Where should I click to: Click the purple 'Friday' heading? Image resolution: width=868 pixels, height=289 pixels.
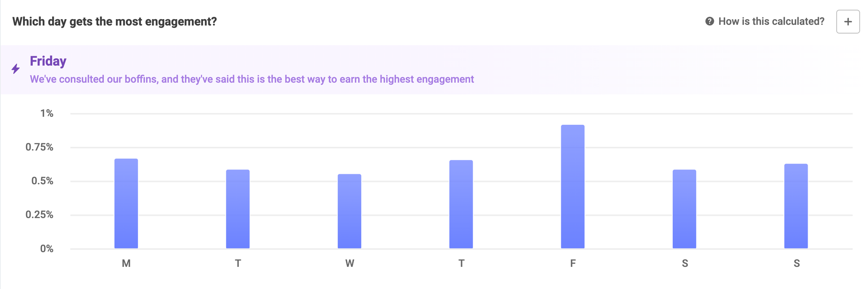(48, 61)
